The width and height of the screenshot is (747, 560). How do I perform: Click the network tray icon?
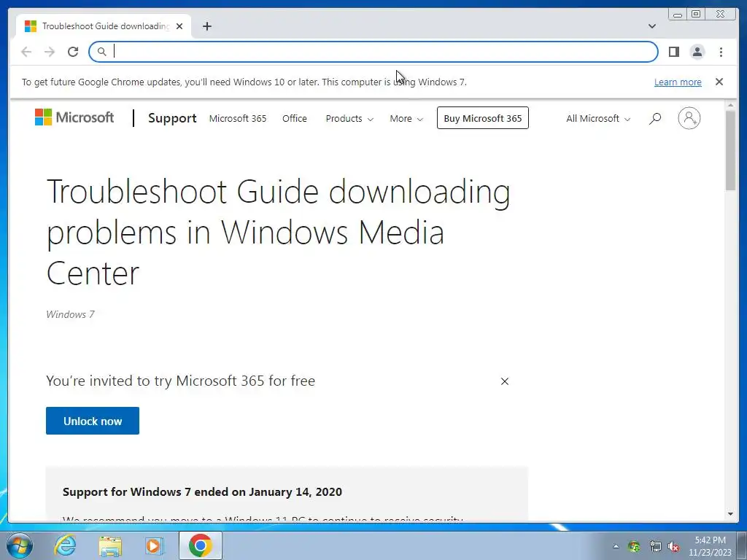point(655,546)
